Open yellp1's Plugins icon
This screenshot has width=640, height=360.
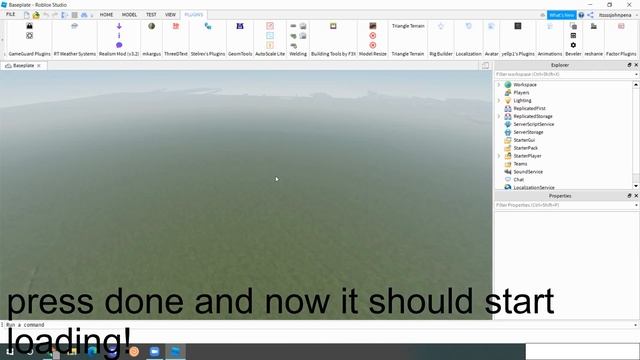(x=518, y=26)
